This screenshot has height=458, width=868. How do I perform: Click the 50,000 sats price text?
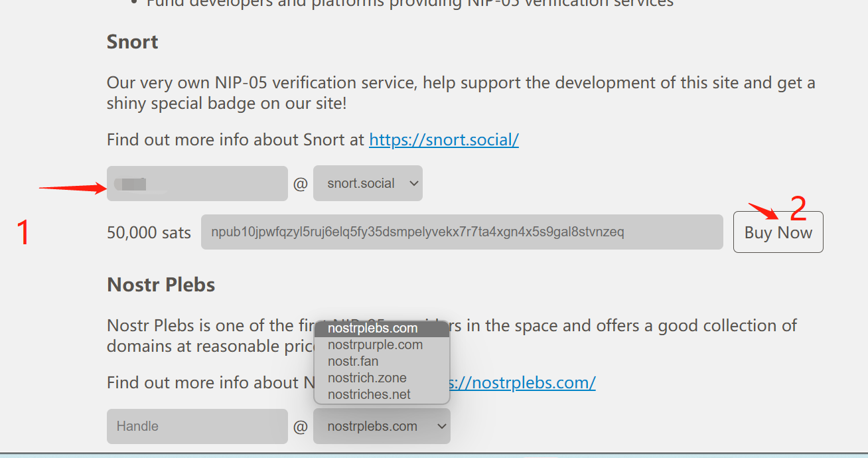pos(149,233)
